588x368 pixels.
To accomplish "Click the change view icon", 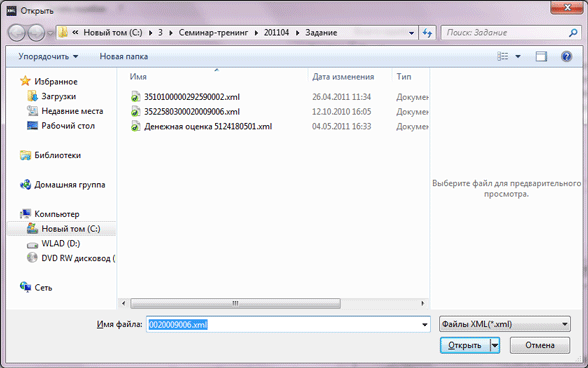I will 502,57.
